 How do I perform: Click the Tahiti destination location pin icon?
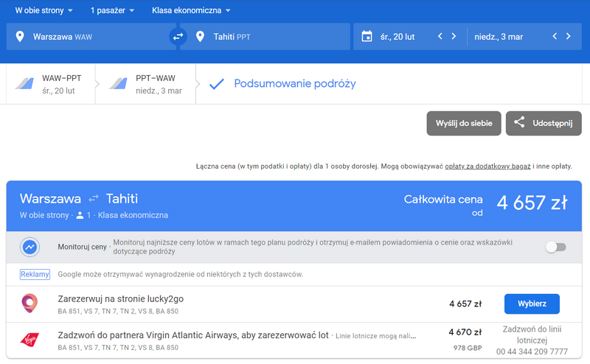[x=200, y=37]
